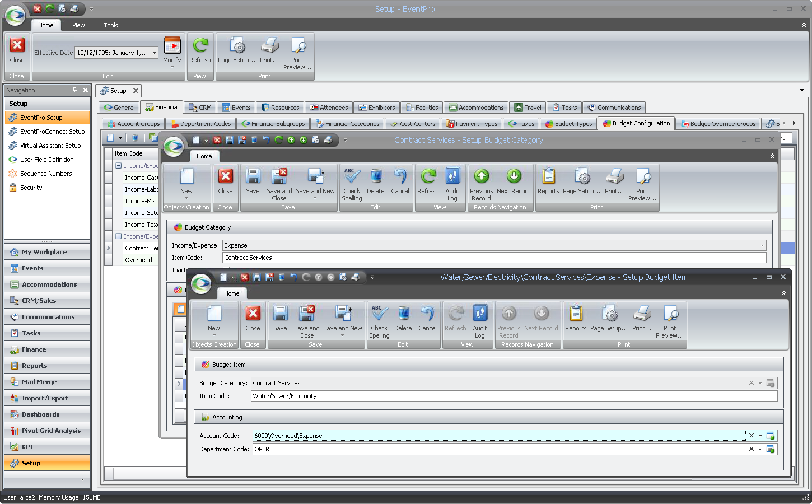Open Account Code dropdown arrow

point(760,436)
